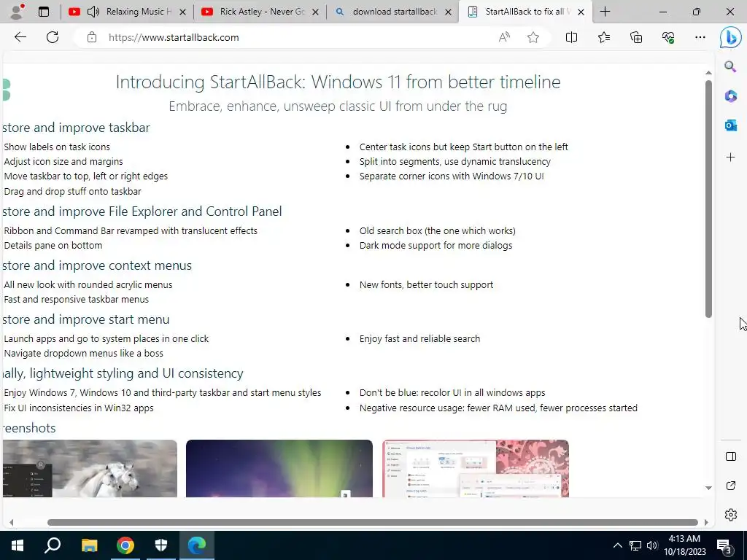Click 'Enjoy fast and reliable search' text

click(x=419, y=338)
